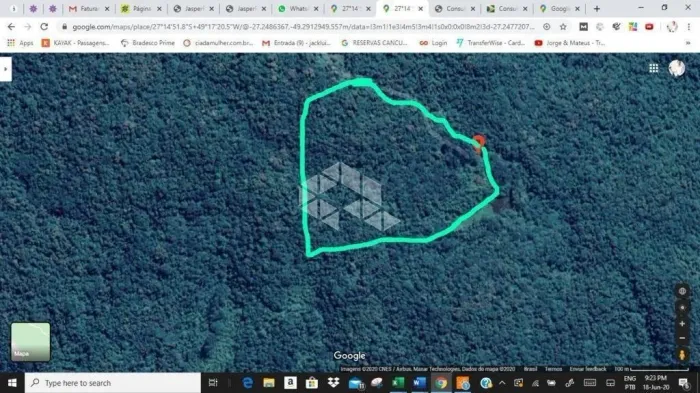The image size is (700, 393).
Task: Open Windows Start menu
Action: (12, 383)
